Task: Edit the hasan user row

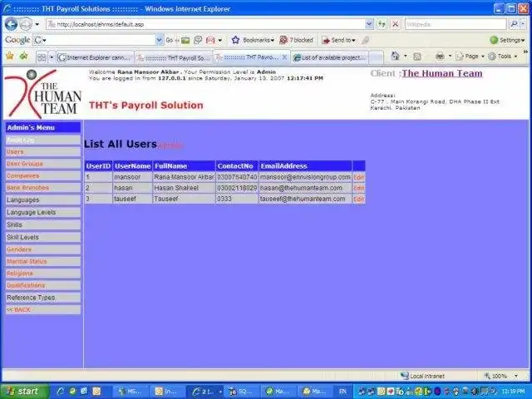Action: point(358,188)
